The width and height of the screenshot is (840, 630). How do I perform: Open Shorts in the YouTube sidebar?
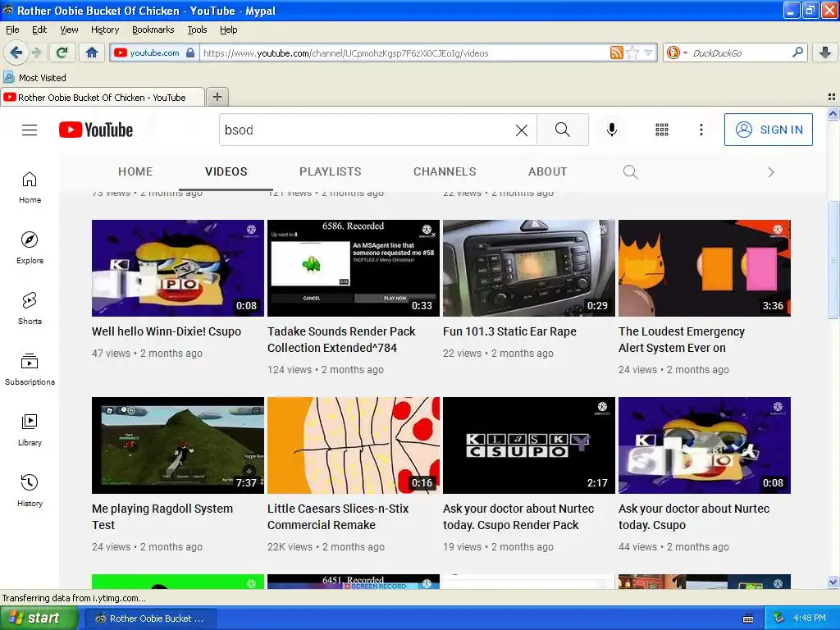(30, 308)
